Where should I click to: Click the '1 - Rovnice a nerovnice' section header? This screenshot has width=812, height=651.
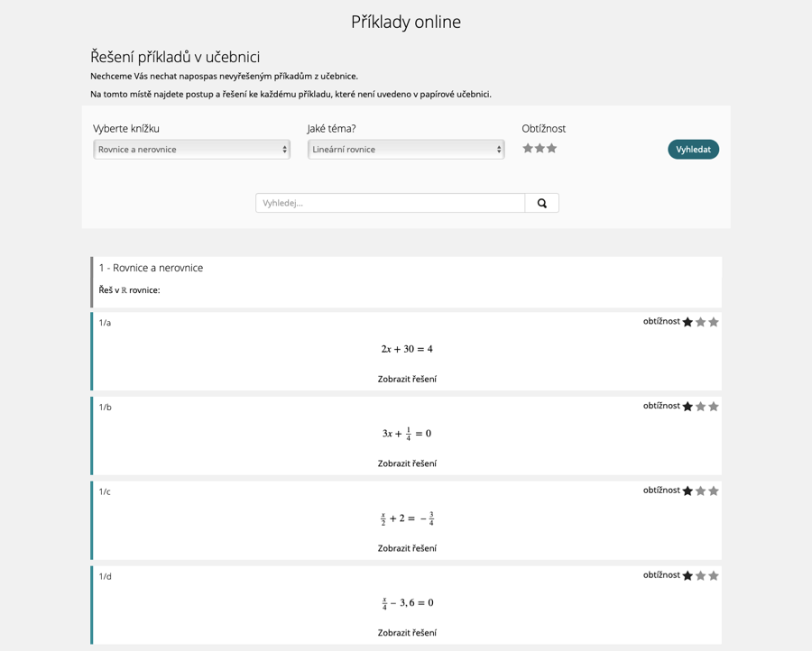pyautogui.click(x=152, y=268)
